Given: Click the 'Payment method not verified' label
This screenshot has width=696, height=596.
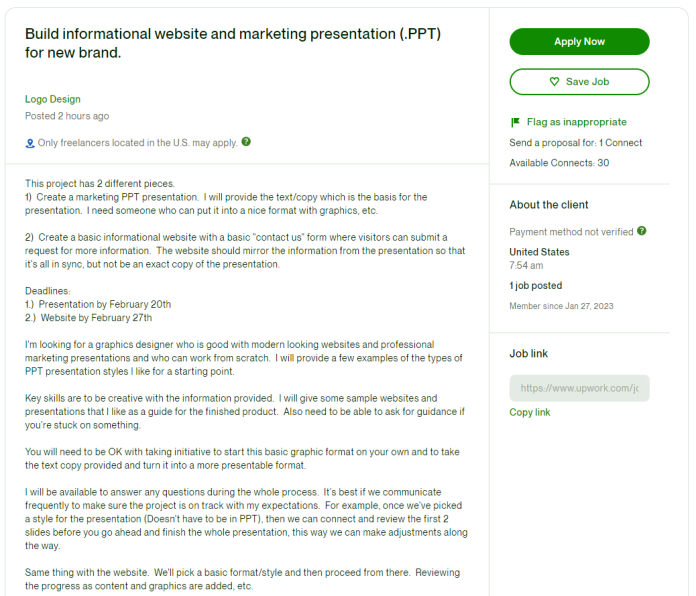Looking at the screenshot, I should pos(571,231).
